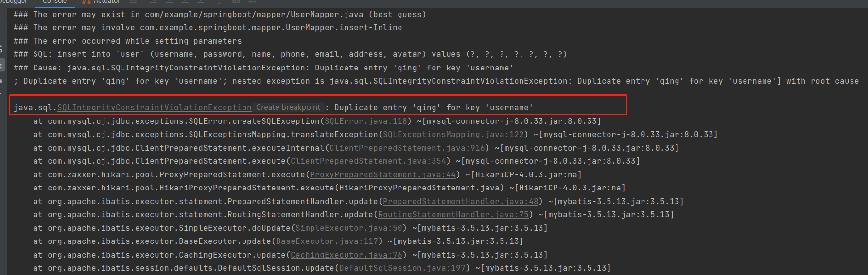The height and width of the screenshot is (275, 868).
Task: Click the 'with root cause' text
Action: (822, 81)
